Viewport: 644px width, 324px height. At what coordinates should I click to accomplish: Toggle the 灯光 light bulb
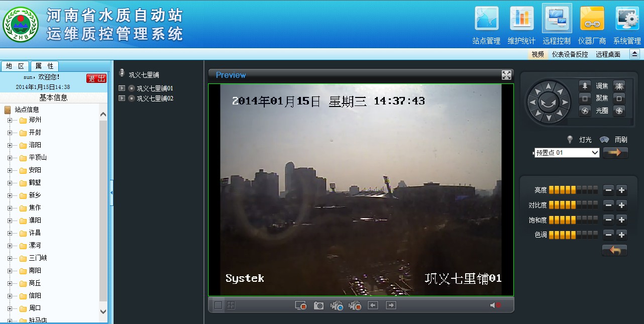[570, 139]
